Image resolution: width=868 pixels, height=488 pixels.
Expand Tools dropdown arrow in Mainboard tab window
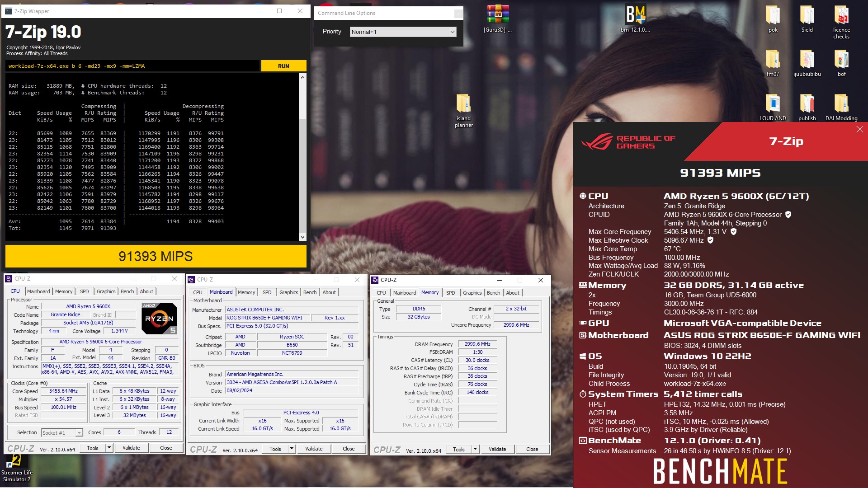[x=292, y=449]
